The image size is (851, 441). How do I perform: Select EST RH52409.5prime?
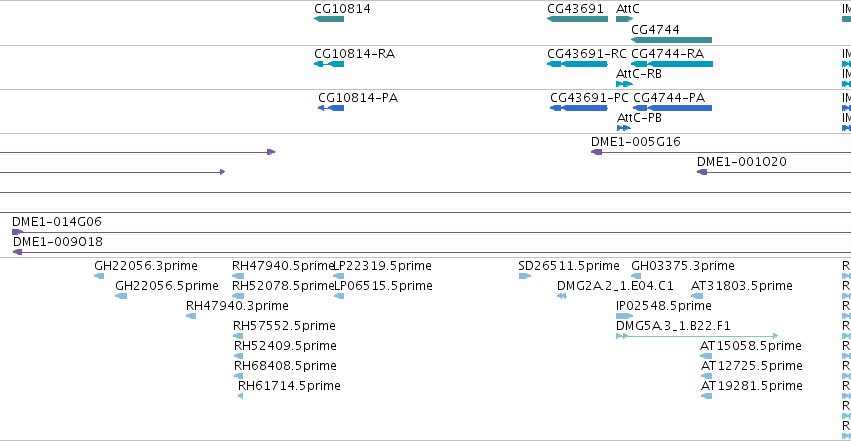[238, 356]
